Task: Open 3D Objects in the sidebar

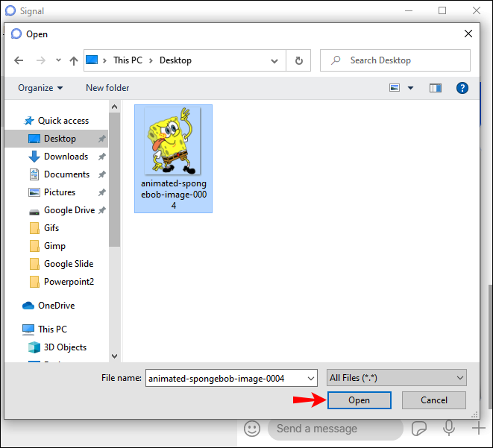Action: coord(57,347)
